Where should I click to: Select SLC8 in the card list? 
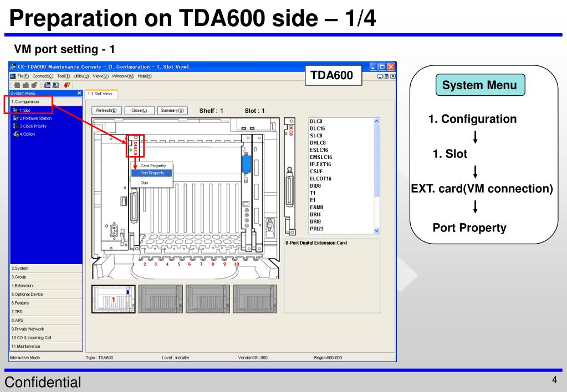[x=316, y=136]
